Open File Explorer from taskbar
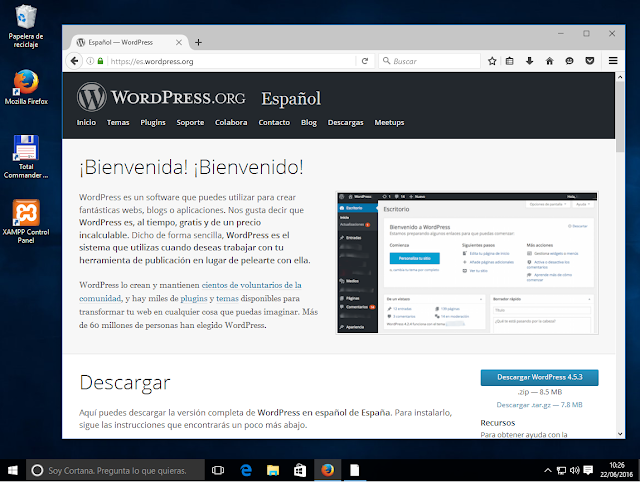The image size is (640, 482). tap(273, 471)
